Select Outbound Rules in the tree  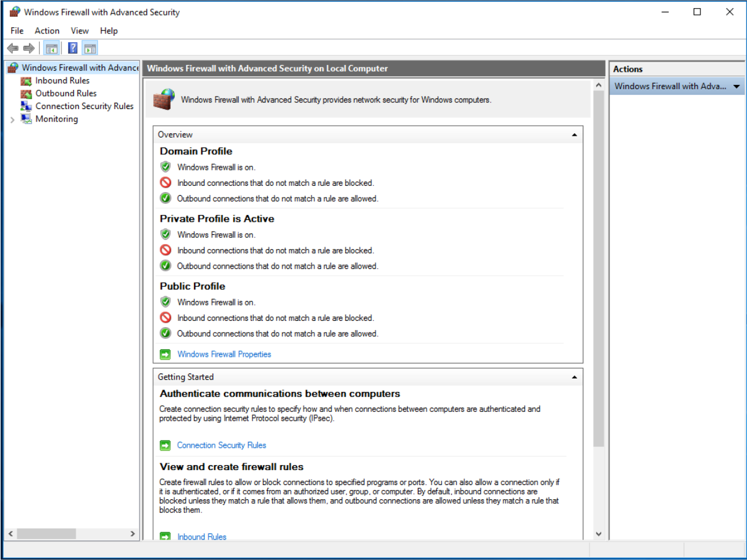tap(66, 94)
